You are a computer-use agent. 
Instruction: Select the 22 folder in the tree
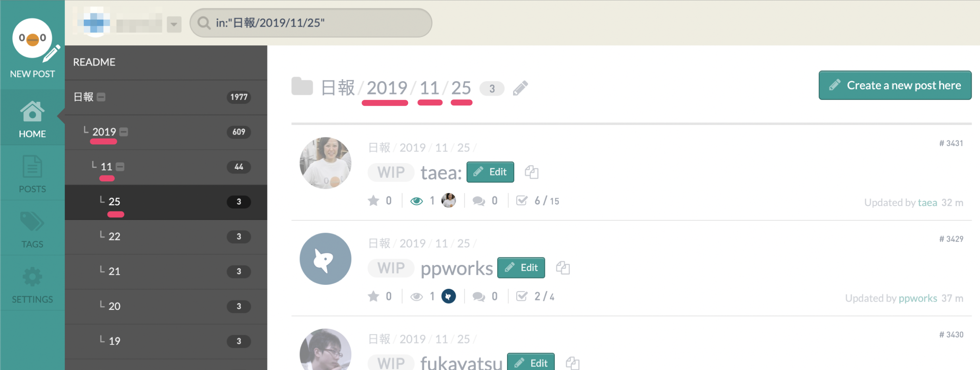(x=166, y=237)
